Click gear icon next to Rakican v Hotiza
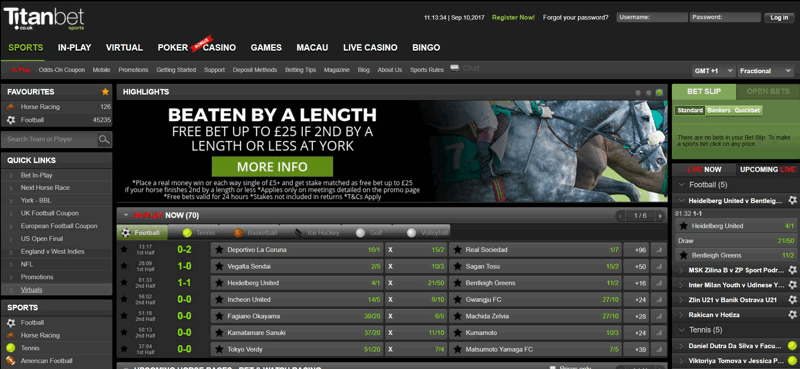The height and width of the screenshot is (369, 800). (x=792, y=314)
